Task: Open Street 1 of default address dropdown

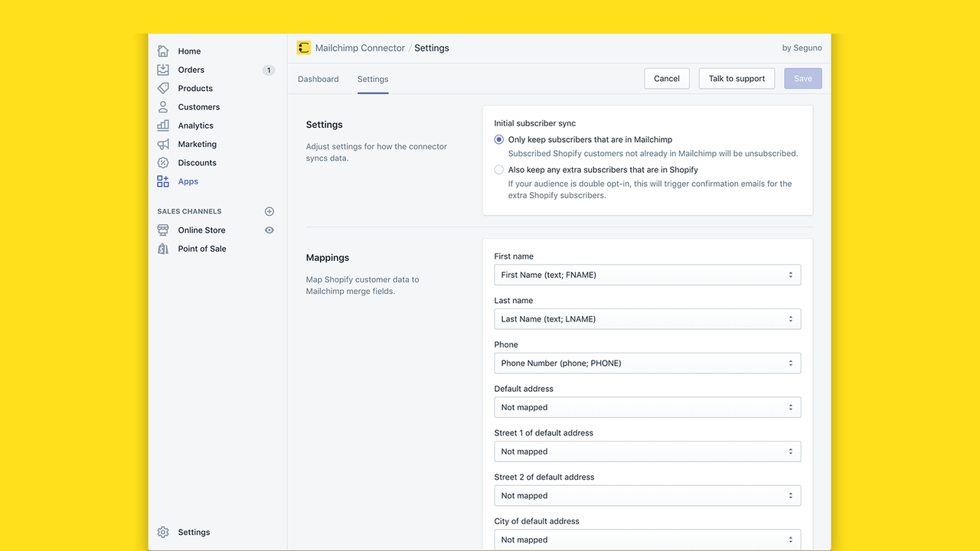Action: click(648, 452)
